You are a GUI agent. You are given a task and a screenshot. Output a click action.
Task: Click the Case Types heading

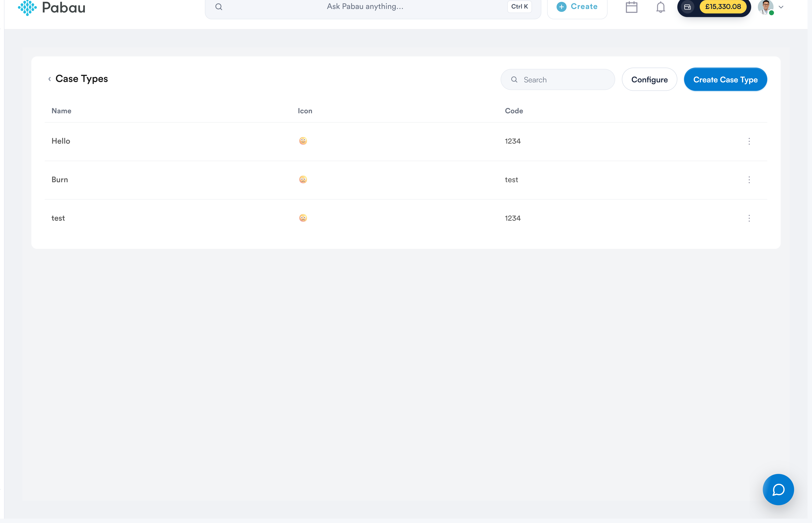pyautogui.click(x=82, y=79)
